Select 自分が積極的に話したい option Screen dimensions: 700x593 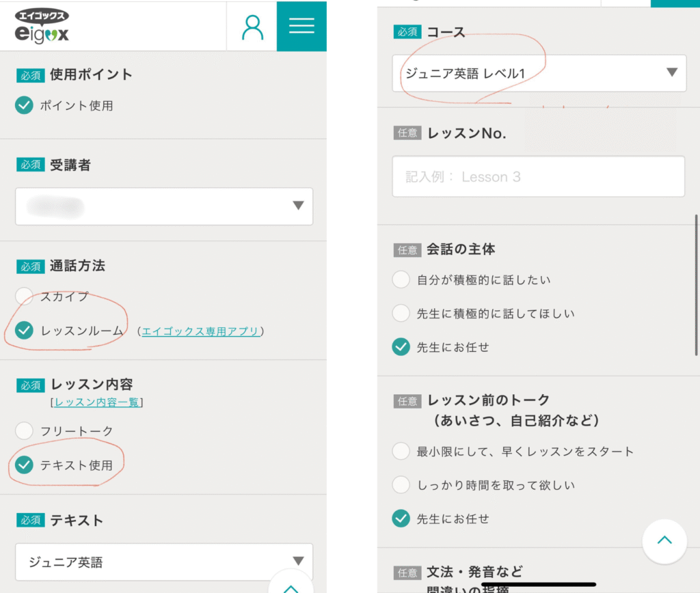click(x=401, y=279)
